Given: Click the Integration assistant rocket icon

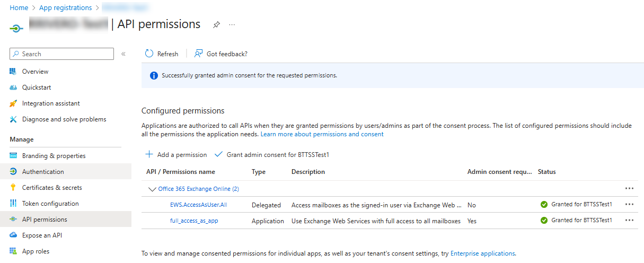Looking at the screenshot, I should (13, 103).
